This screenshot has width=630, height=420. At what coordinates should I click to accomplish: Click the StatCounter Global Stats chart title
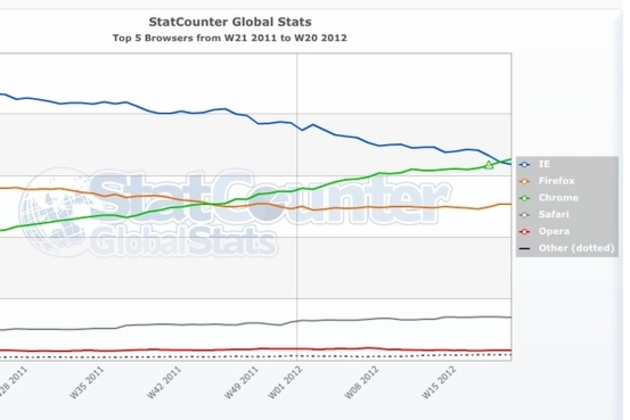click(229, 20)
